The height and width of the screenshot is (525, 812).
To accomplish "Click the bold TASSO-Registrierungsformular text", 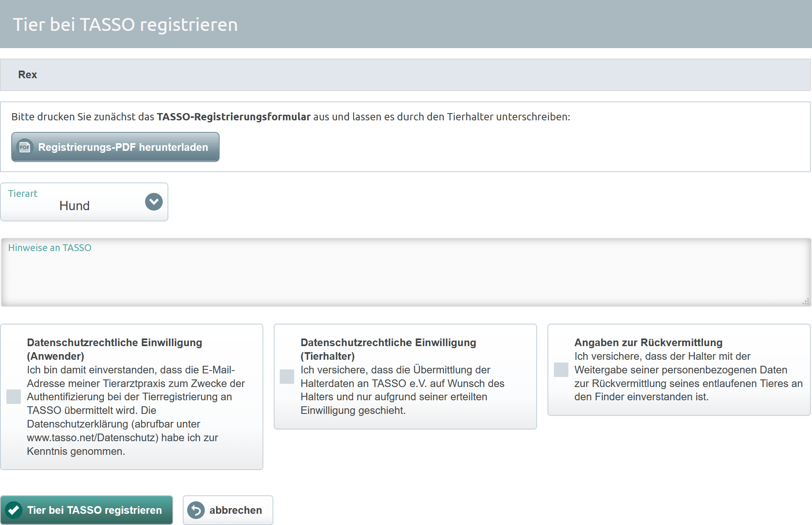I will 234,117.
